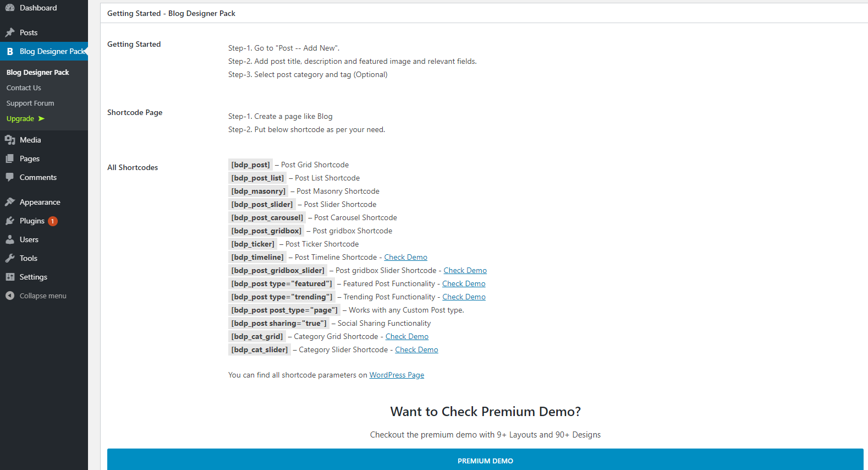Click the [bdp_post] shortcode tag

coord(250,165)
